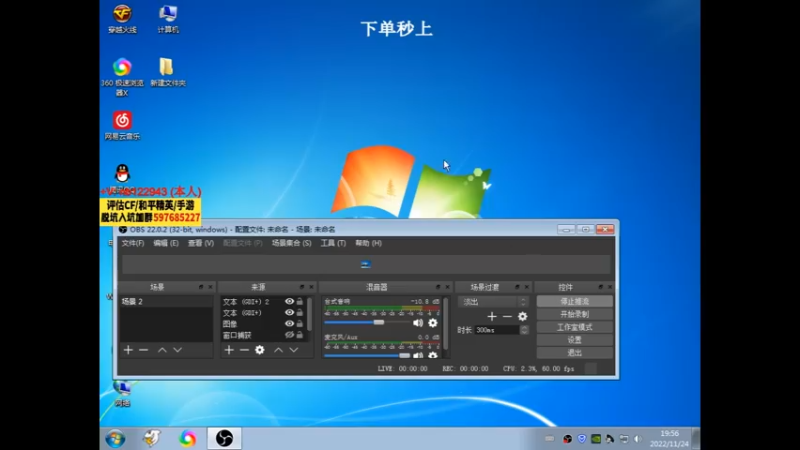Toggle visibility of 文本 (GDI+) source
The width and height of the screenshot is (800, 450).
(x=289, y=313)
